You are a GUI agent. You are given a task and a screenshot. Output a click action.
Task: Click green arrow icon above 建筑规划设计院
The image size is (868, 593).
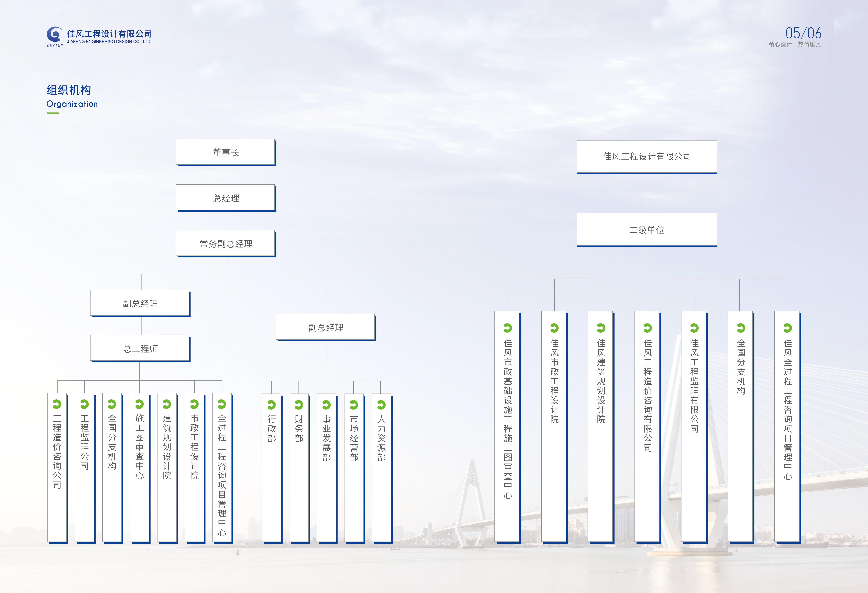coord(167,404)
